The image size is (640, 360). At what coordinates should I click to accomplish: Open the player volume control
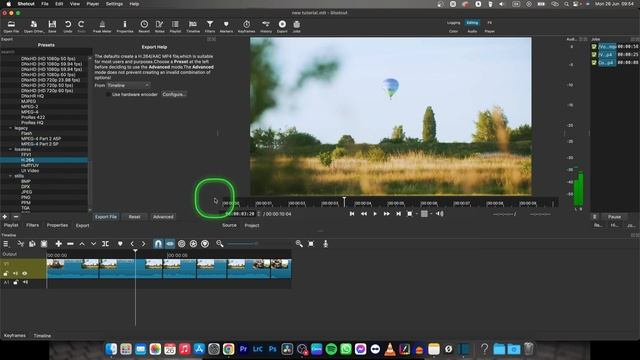(x=440, y=214)
